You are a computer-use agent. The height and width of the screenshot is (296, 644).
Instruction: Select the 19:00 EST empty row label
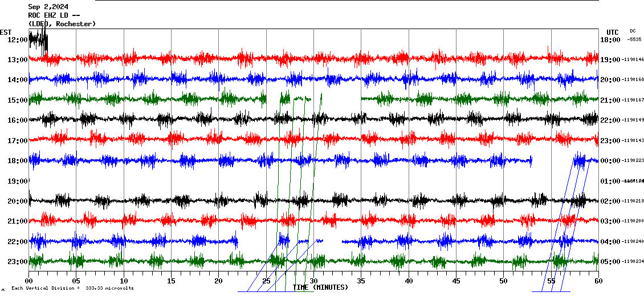pos(17,181)
